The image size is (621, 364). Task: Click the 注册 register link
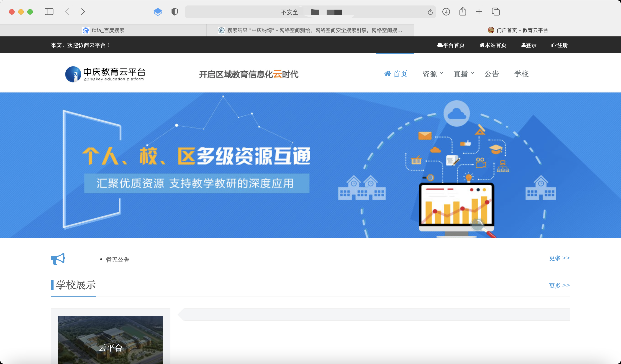coord(559,45)
